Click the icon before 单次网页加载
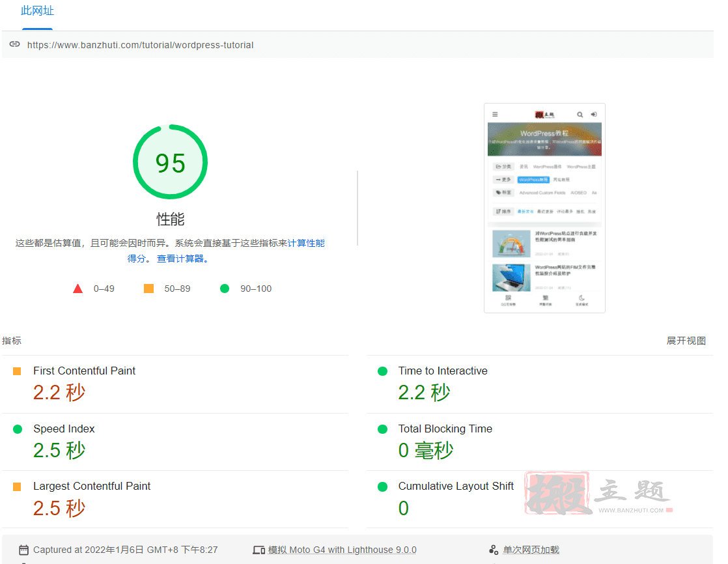This screenshot has height=564, width=728. (x=494, y=550)
